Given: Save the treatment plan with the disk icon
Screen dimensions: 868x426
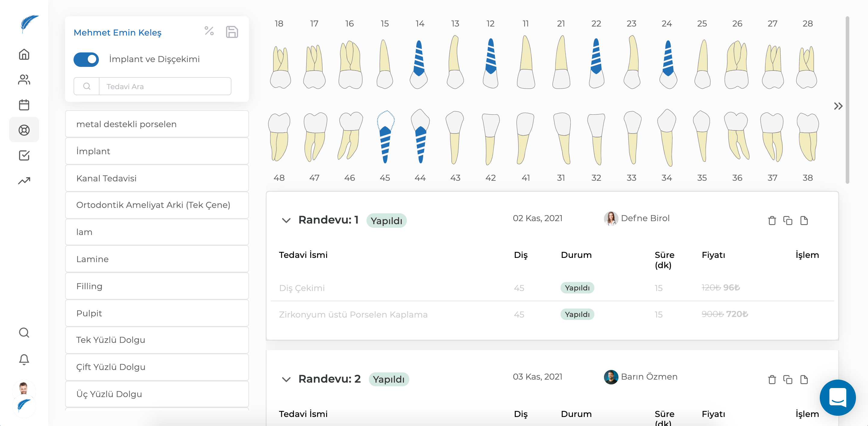Looking at the screenshot, I should pos(232,32).
